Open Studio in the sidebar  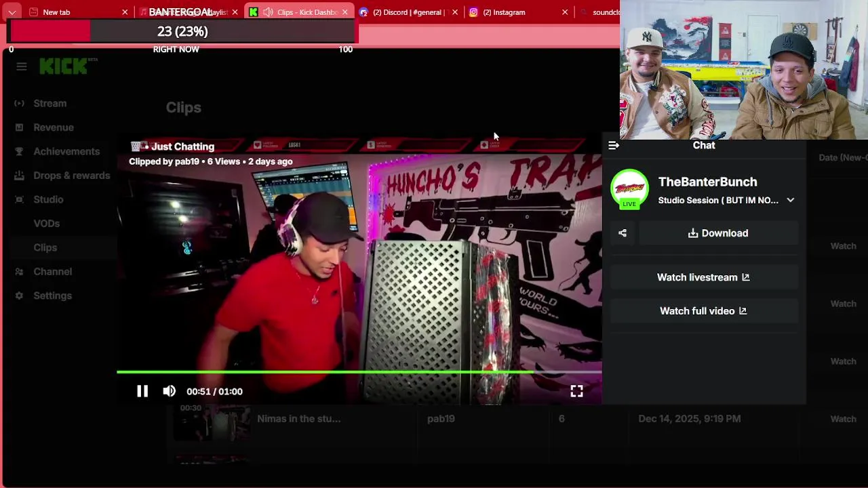(48, 199)
